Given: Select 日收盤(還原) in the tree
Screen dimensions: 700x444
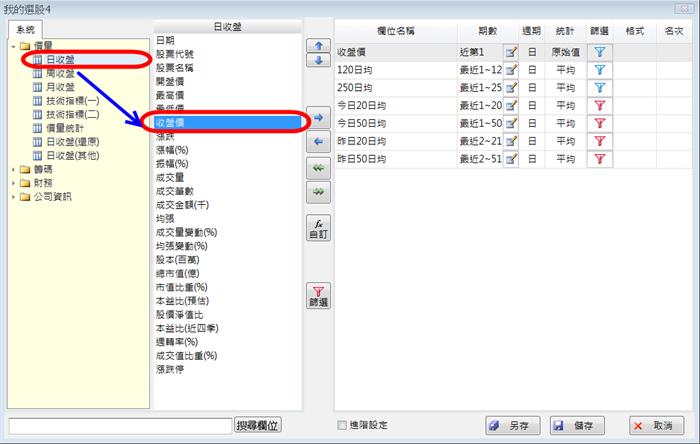Looking at the screenshot, I should point(73,142).
